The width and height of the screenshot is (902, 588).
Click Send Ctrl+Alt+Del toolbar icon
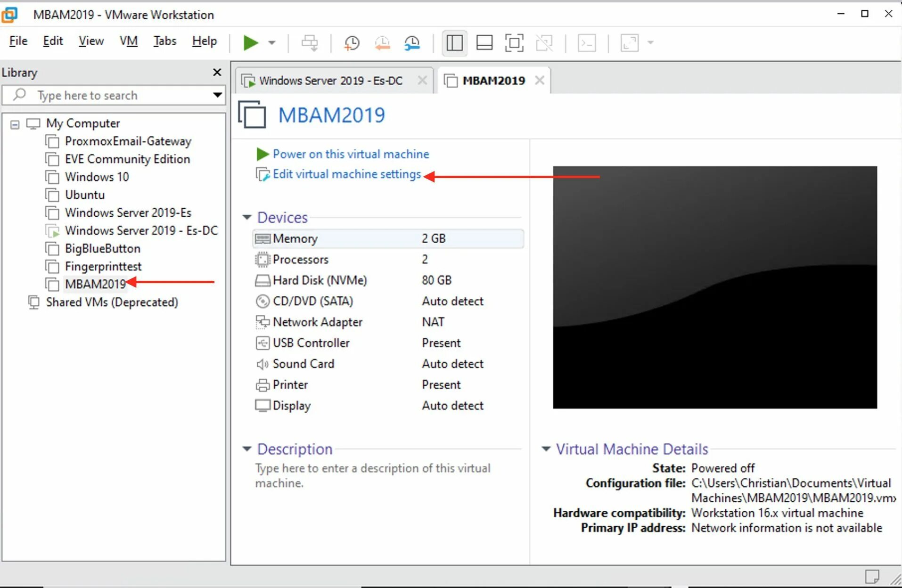[x=310, y=43]
